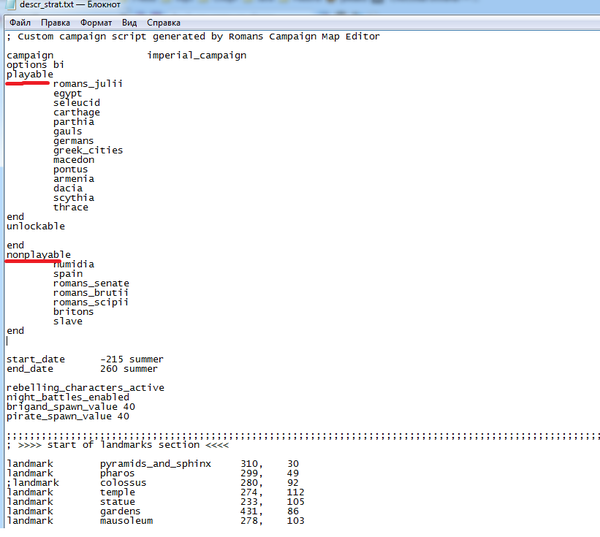Open the Вид menu

130,21
